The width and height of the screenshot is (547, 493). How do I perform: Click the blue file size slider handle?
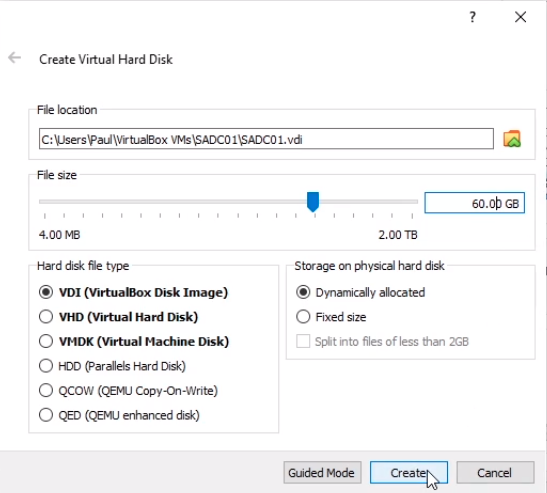313,202
